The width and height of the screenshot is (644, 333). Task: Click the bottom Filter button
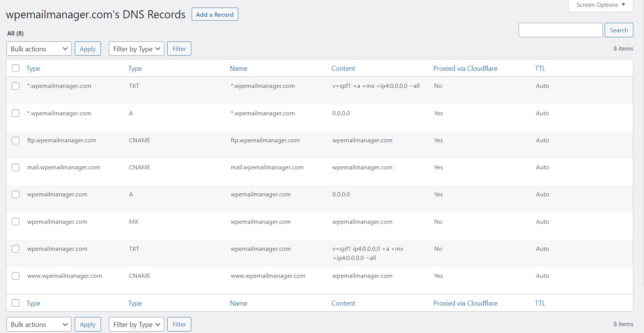179,324
